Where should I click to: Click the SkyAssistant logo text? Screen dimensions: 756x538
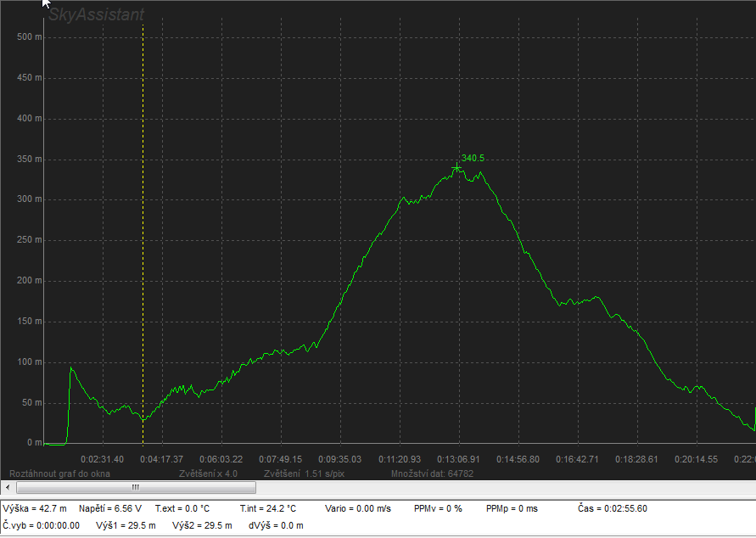coord(95,15)
